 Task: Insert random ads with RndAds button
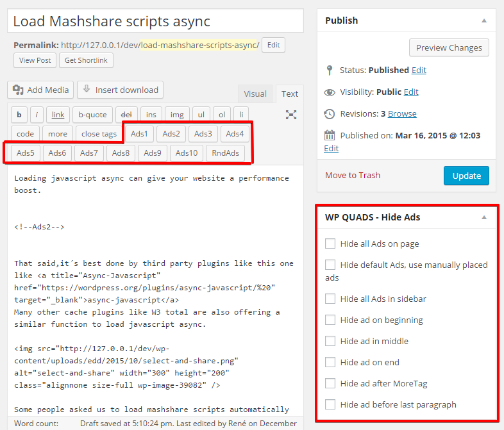[225, 153]
